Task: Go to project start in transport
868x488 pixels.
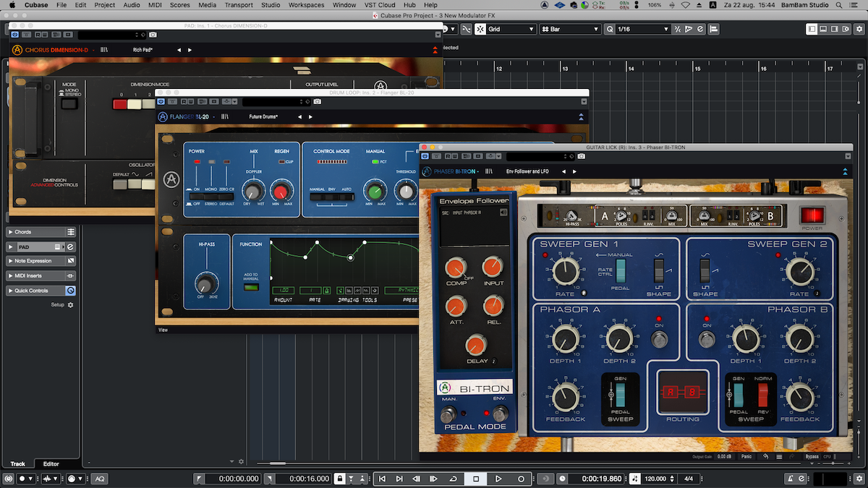Action: 382,479
